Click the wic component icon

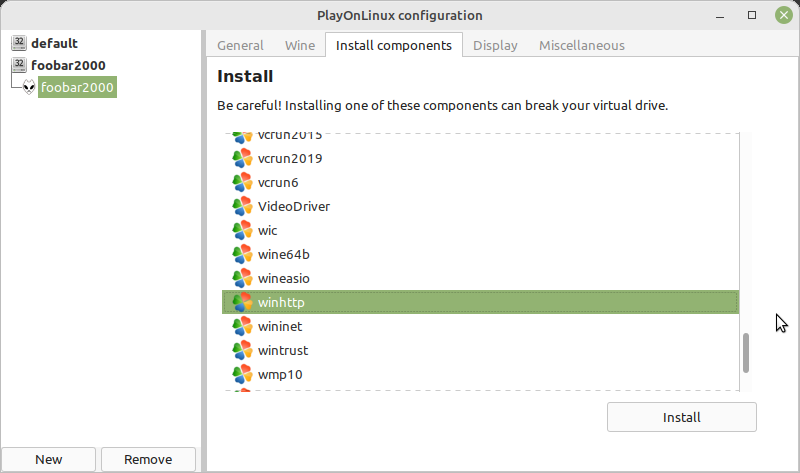pyautogui.click(x=242, y=230)
